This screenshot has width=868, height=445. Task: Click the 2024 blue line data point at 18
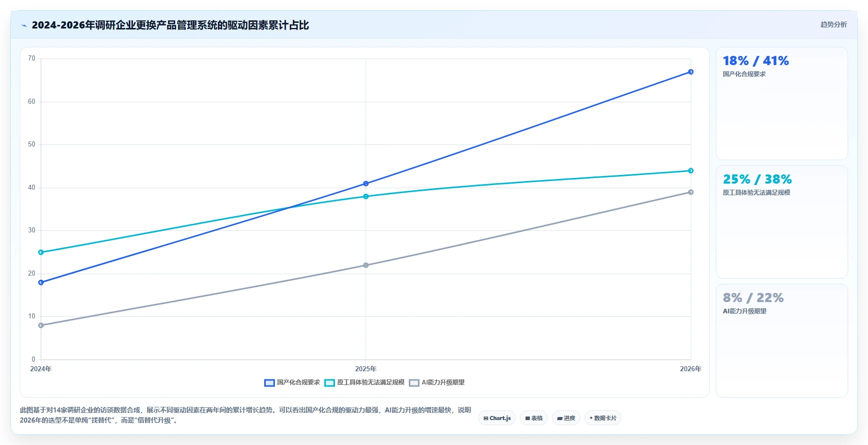coord(41,282)
